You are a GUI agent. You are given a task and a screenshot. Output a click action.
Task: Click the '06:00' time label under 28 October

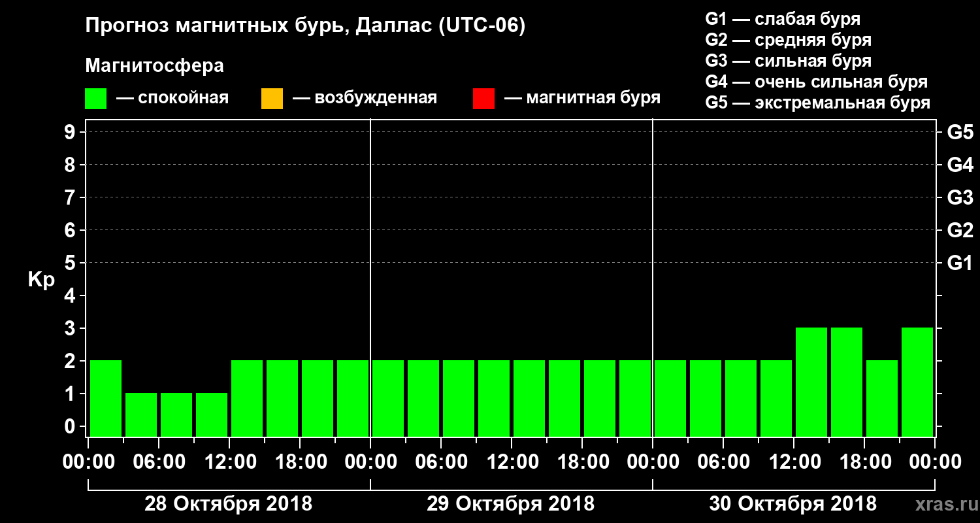[159, 462]
